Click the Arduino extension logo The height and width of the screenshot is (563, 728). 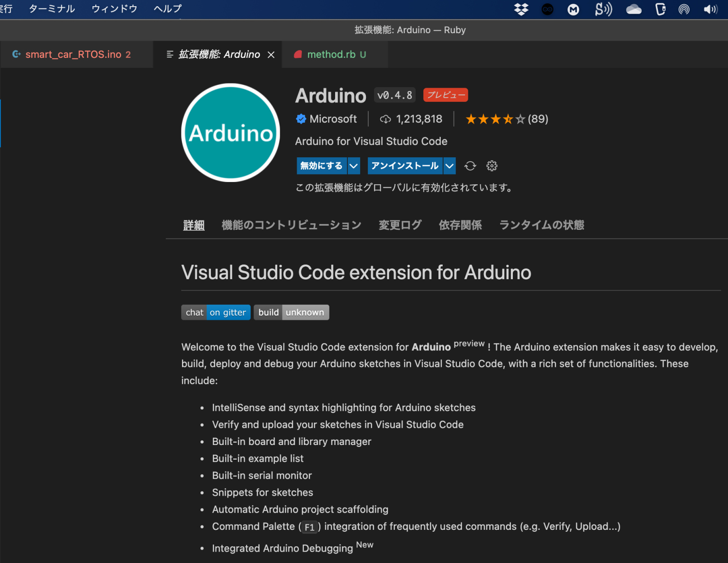[x=231, y=133]
